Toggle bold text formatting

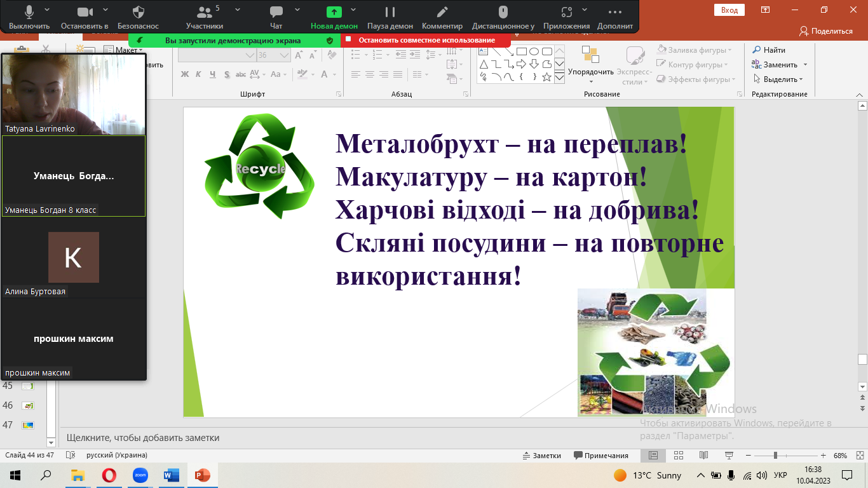pyautogui.click(x=185, y=74)
